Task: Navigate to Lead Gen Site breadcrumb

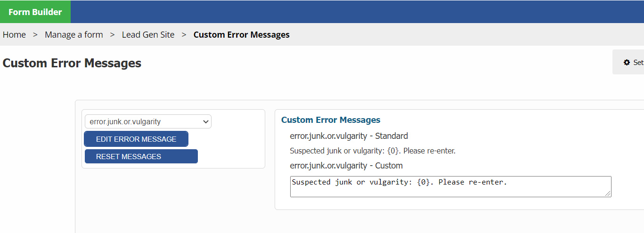Action: tap(148, 35)
